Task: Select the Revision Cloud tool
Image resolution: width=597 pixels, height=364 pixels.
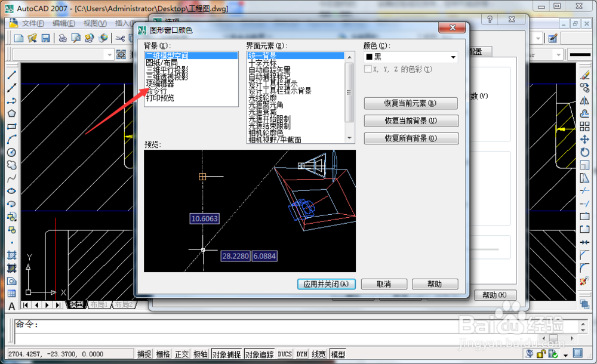Action: (12, 165)
